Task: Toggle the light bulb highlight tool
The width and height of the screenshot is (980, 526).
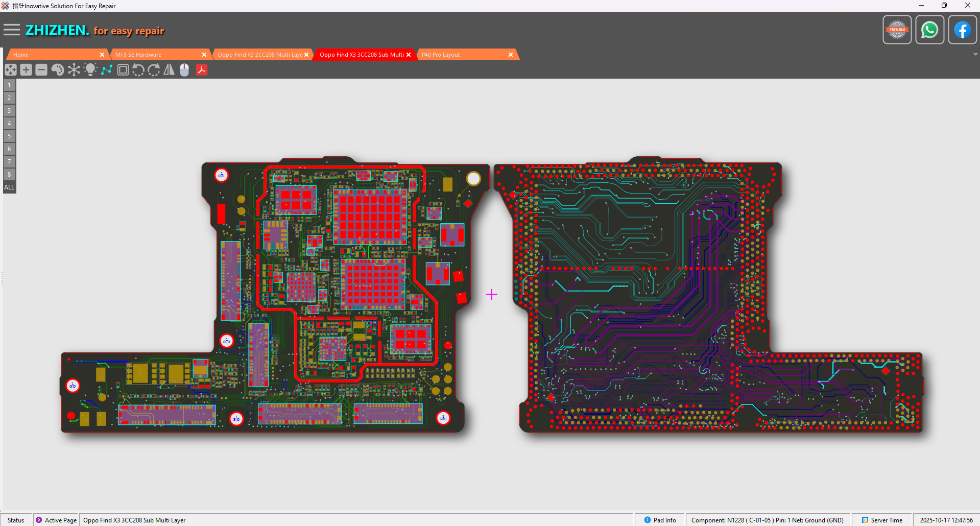Action: click(90, 70)
